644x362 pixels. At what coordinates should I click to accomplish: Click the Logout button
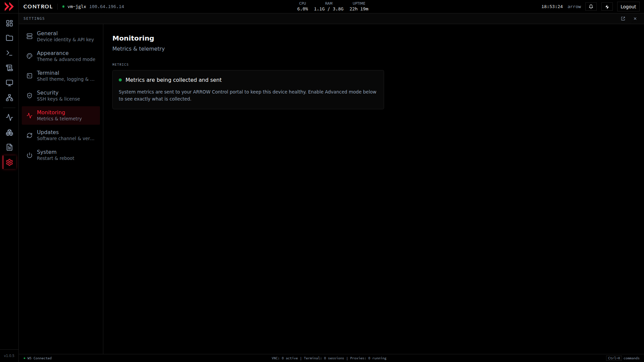point(628,7)
